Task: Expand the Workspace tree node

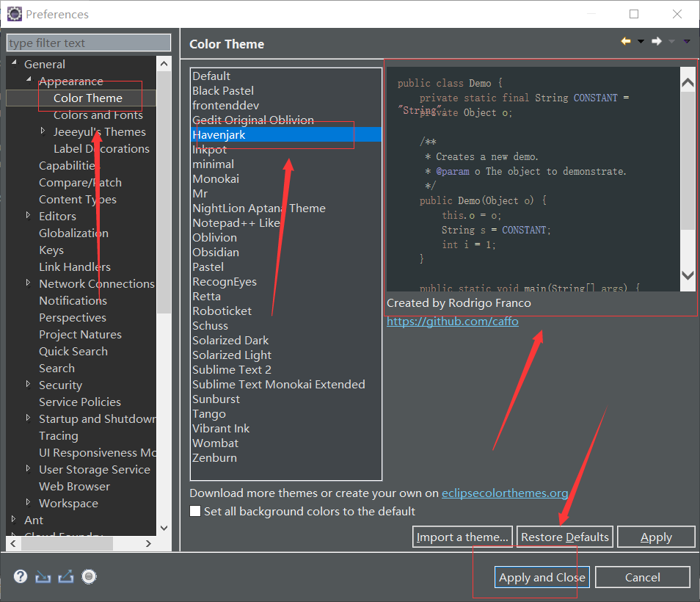Action: pyautogui.click(x=28, y=502)
